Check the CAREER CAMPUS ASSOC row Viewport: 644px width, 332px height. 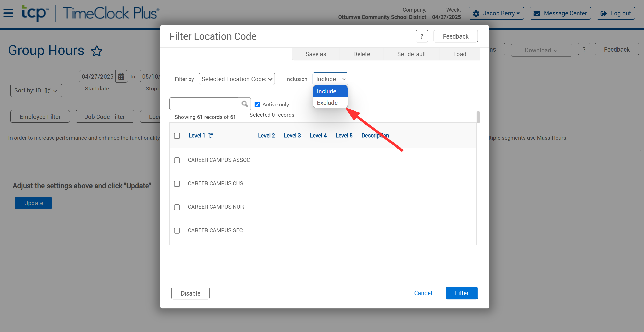(x=177, y=160)
